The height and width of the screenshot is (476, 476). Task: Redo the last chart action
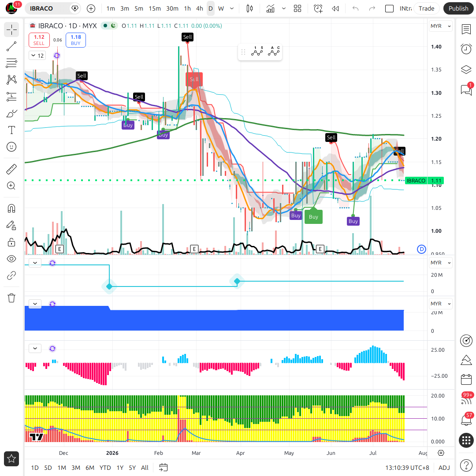(x=372, y=8)
